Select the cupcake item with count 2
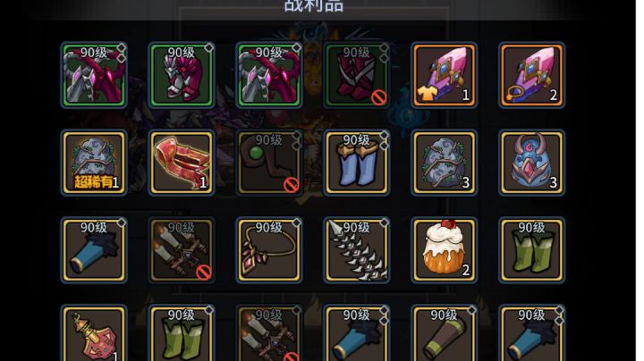644x361 pixels. (x=444, y=250)
